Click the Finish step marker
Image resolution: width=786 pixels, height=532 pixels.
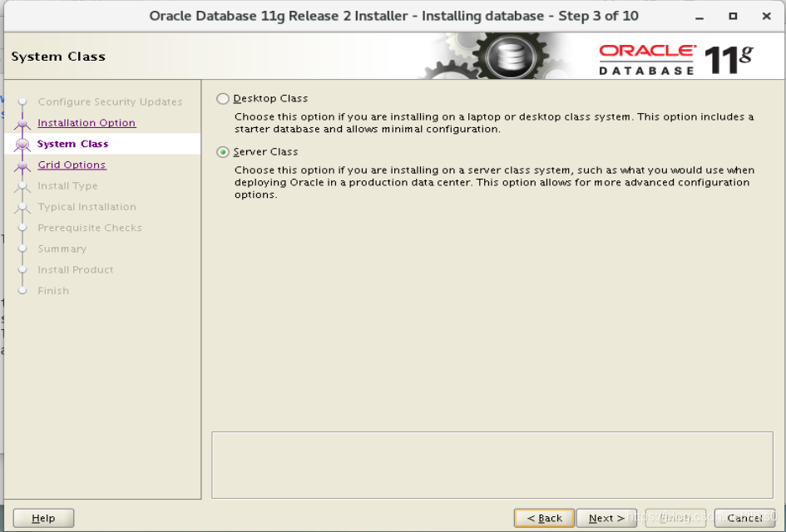coord(22,291)
